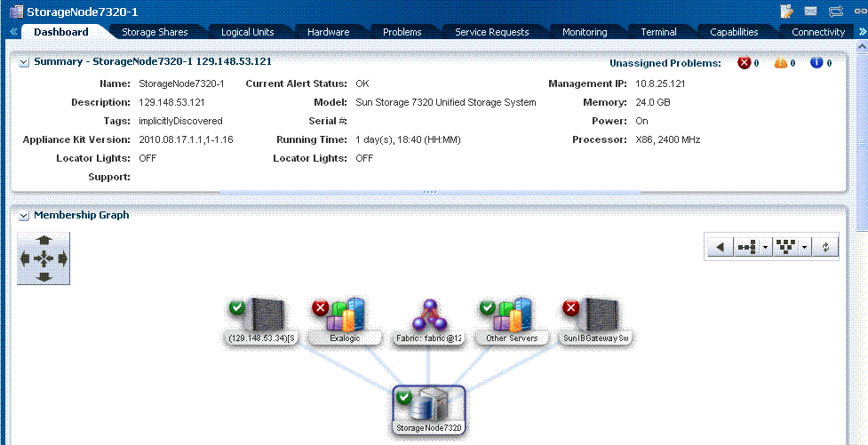Select the Fabric node in the graph

tap(429, 322)
